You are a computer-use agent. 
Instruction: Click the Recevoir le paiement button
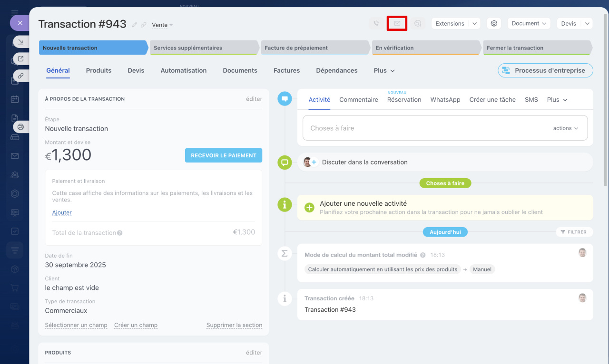(x=223, y=155)
